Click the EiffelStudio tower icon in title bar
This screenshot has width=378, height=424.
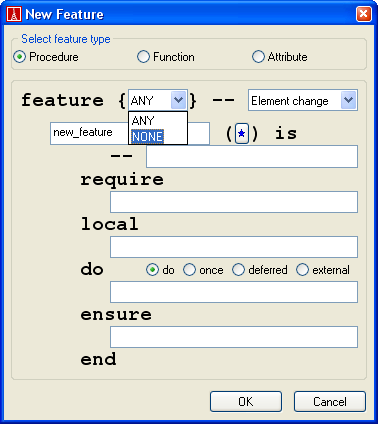14,14
